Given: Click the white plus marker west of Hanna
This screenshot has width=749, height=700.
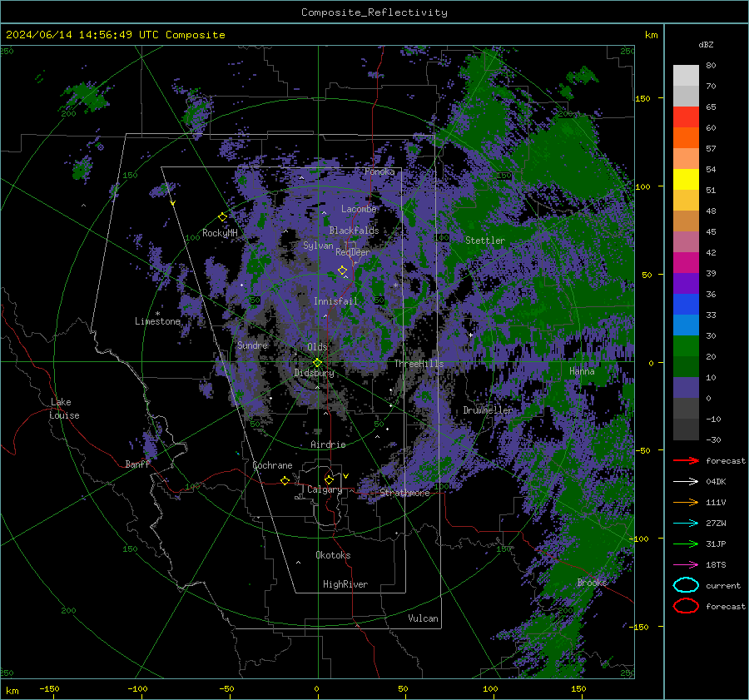Looking at the screenshot, I should 470,335.
